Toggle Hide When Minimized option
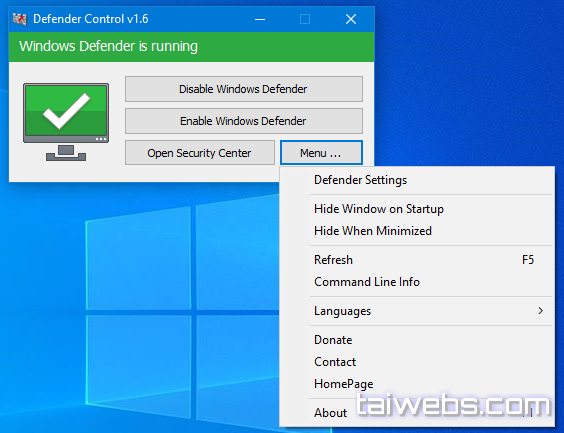This screenshot has height=433, width=564. (417, 231)
